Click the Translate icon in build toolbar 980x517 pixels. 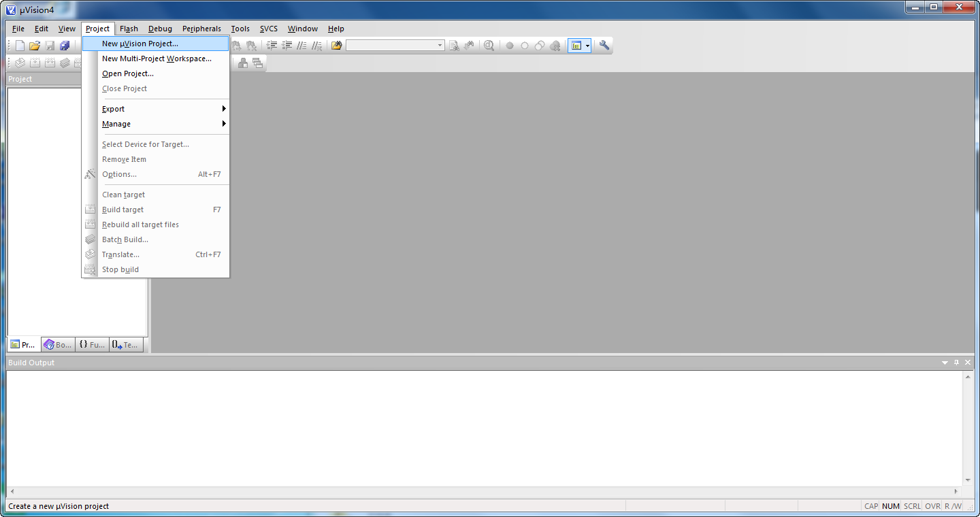coord(20,63)
